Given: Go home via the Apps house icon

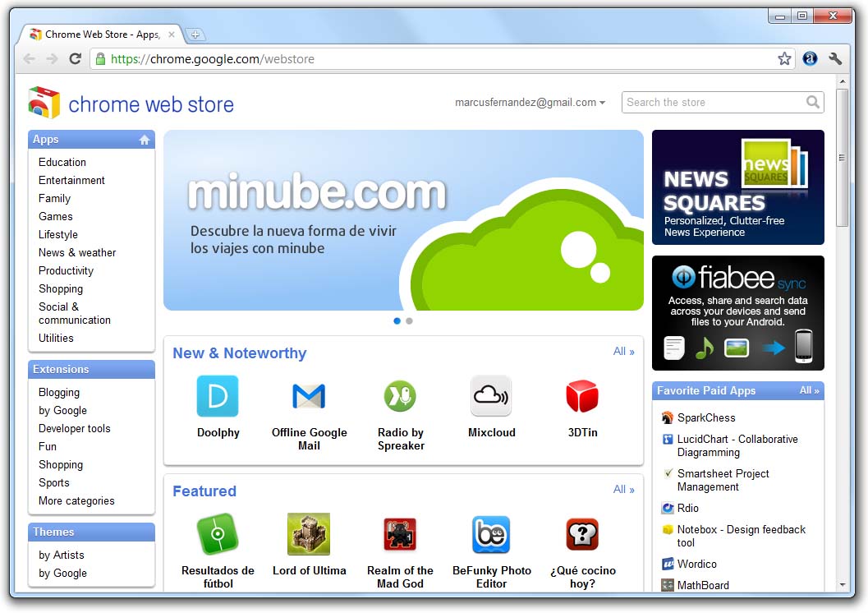Looking at the screenshot, I should coord(145,140).
